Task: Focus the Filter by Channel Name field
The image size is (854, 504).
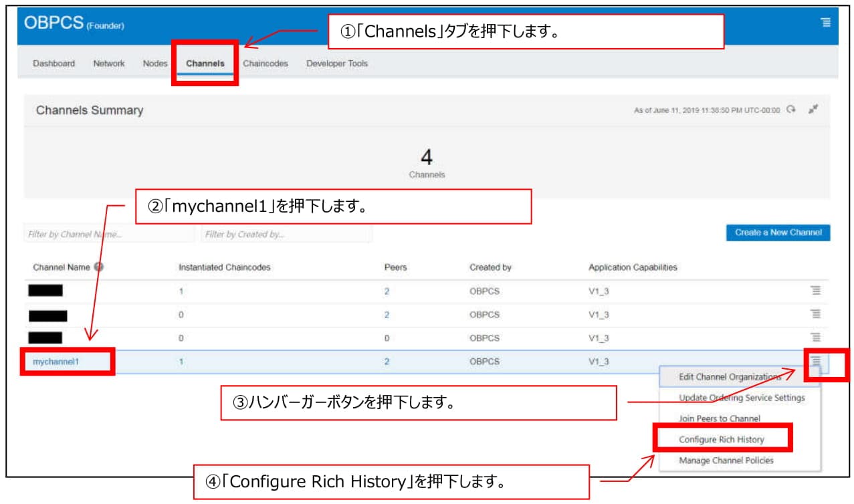Action: [110, 235]
